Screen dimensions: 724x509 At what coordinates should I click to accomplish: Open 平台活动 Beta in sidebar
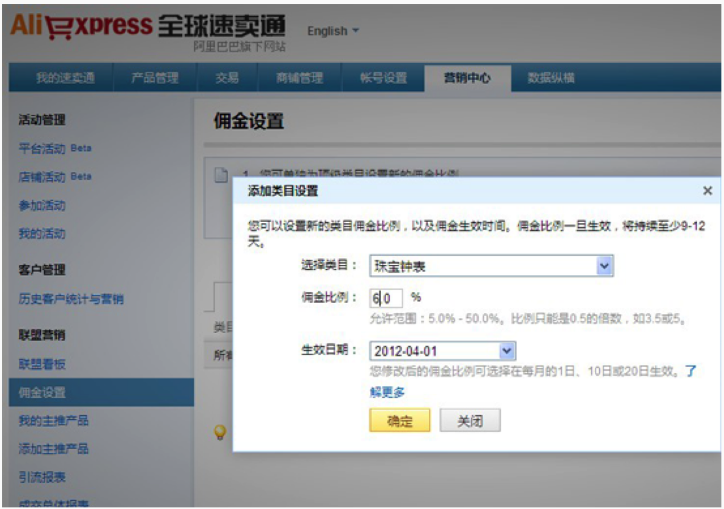click(x=55, y=148)
